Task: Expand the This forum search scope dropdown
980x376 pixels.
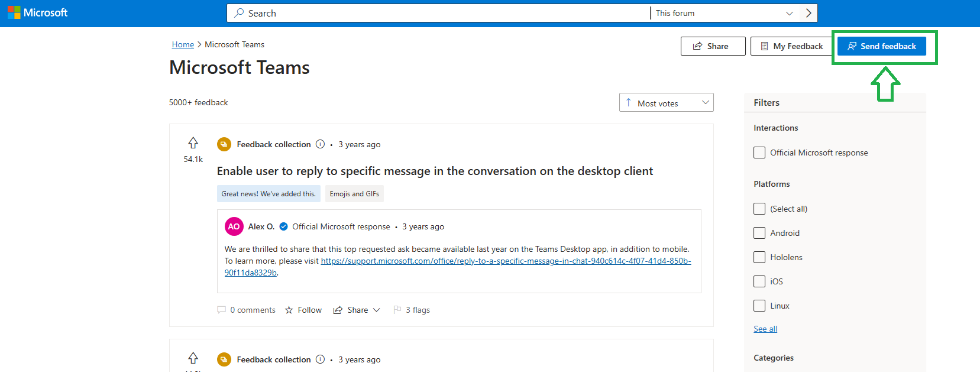Action: coord(725,13)
